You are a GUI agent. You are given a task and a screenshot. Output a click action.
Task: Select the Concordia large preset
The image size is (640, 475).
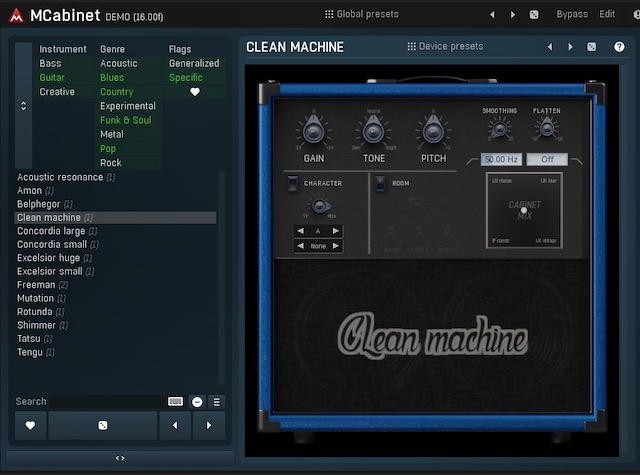[x=51, y=231]
